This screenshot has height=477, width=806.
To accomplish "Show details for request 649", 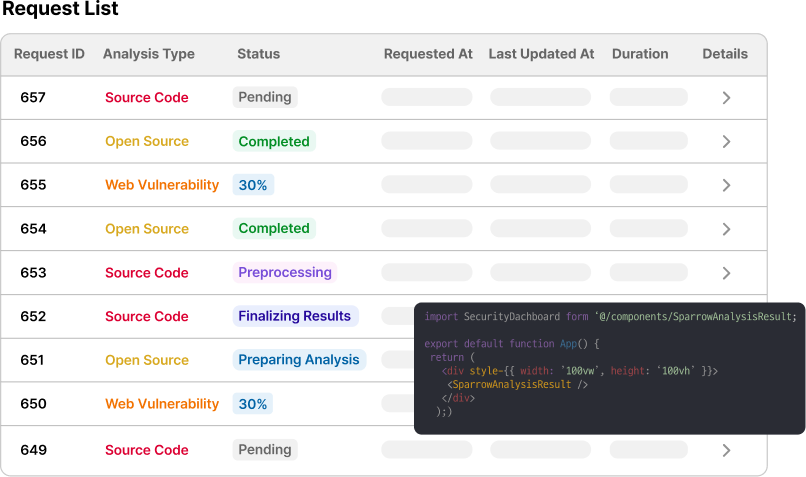I will (726, 450).
